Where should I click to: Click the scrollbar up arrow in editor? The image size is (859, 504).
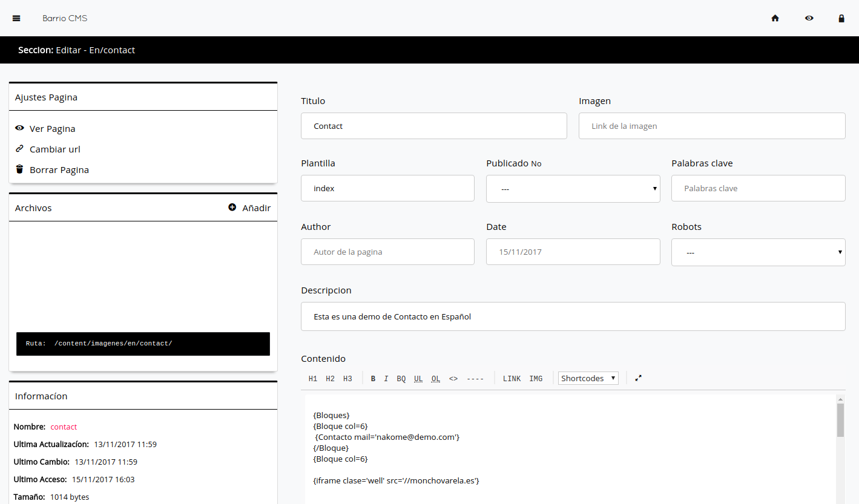840,399
